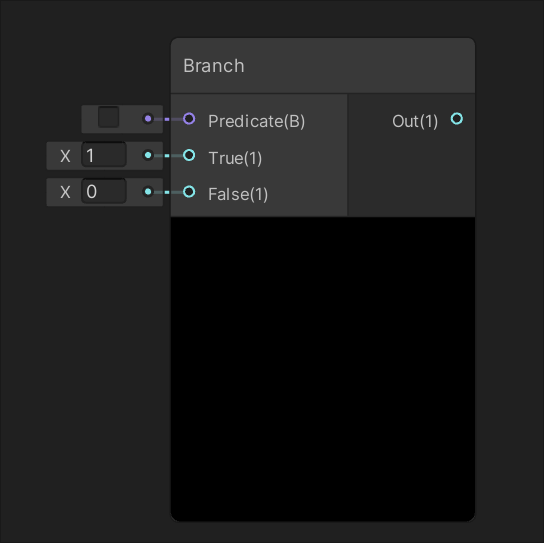Click the X label of the False default input
The image size is (544, 543).
(x=65, y=192)
